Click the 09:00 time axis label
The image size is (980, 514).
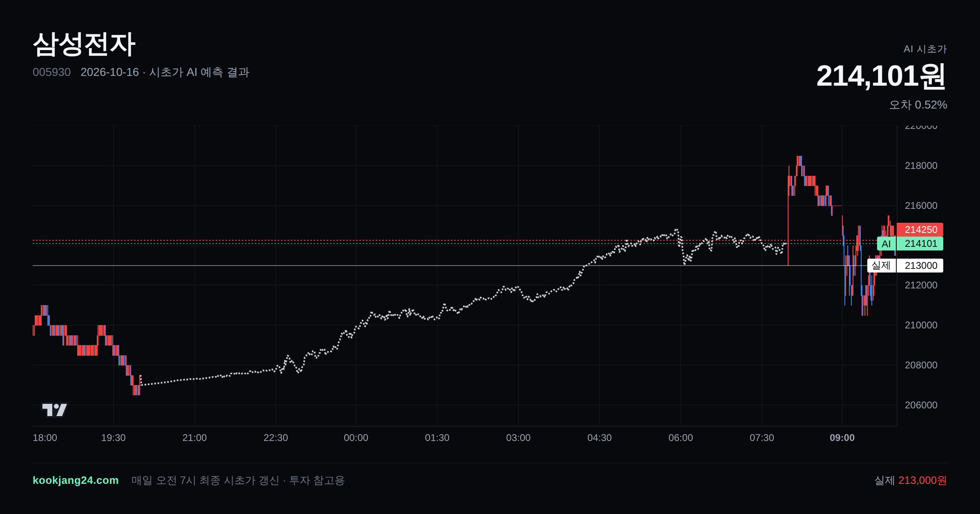tap(842, 438)
